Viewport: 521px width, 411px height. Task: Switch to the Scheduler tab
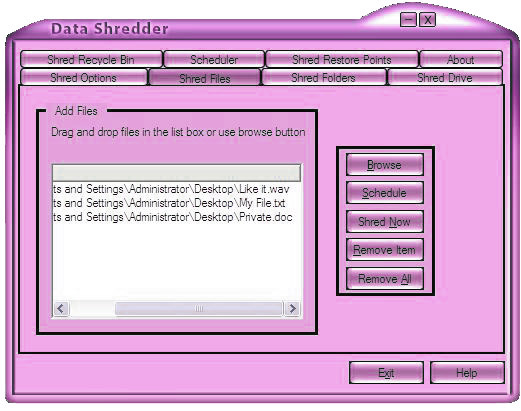[214, 59]
